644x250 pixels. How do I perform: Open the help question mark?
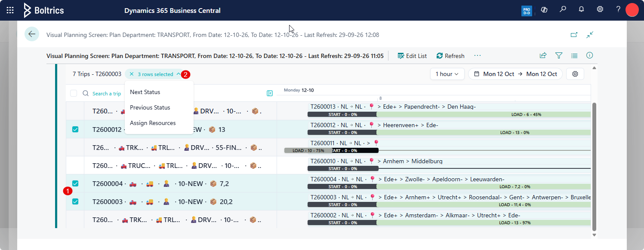click(618, 9)
